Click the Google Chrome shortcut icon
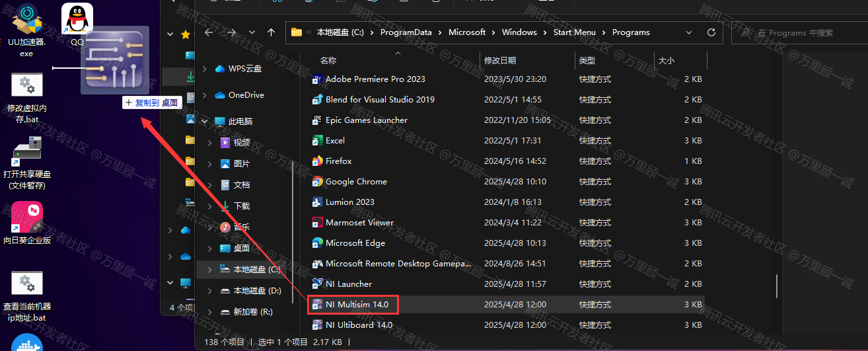868x351 pixels. coord(318,182)
